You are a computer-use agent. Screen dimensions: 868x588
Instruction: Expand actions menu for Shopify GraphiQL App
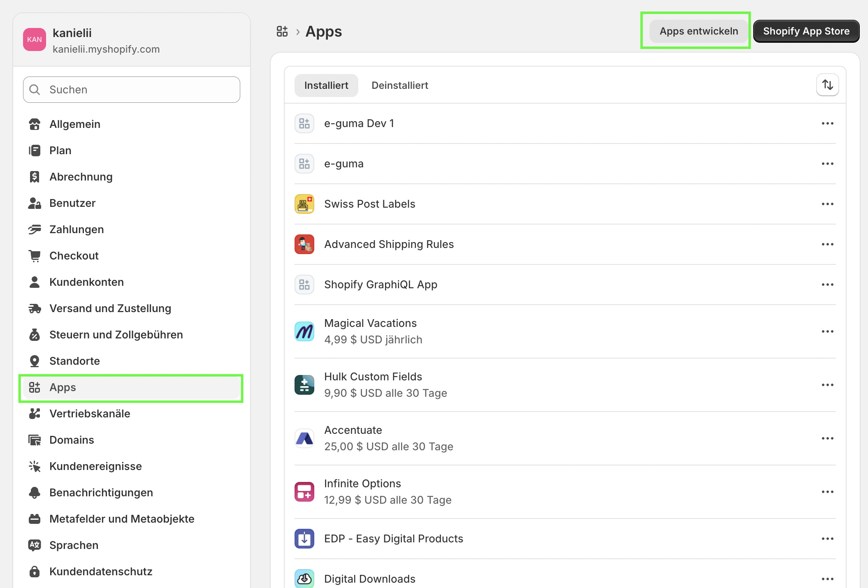pos(827,285)
